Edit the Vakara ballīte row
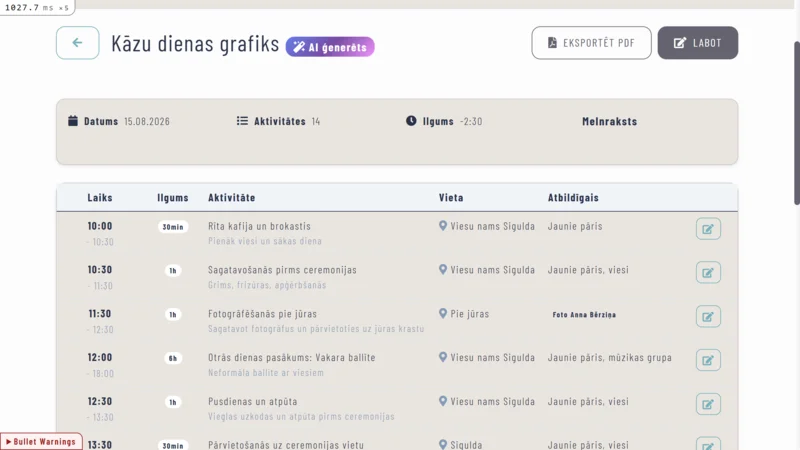The height and width of the screenshot is (450, 800). (708, 361)
